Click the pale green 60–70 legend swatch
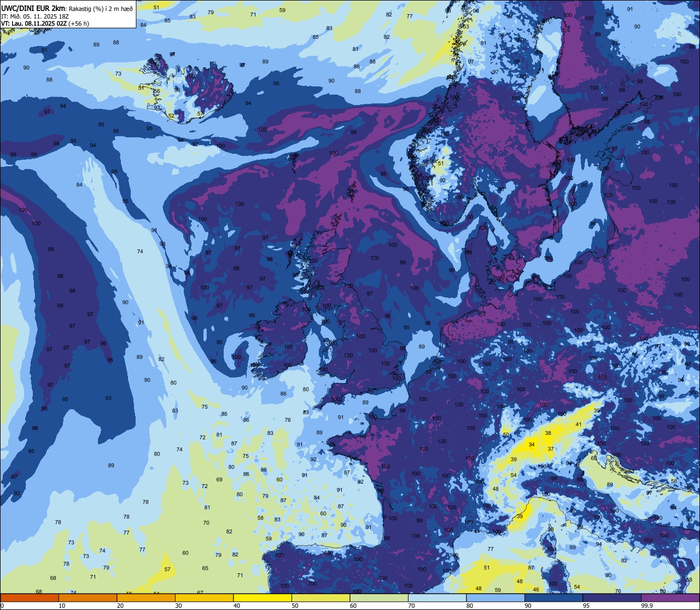 click(x=379, y=597)
